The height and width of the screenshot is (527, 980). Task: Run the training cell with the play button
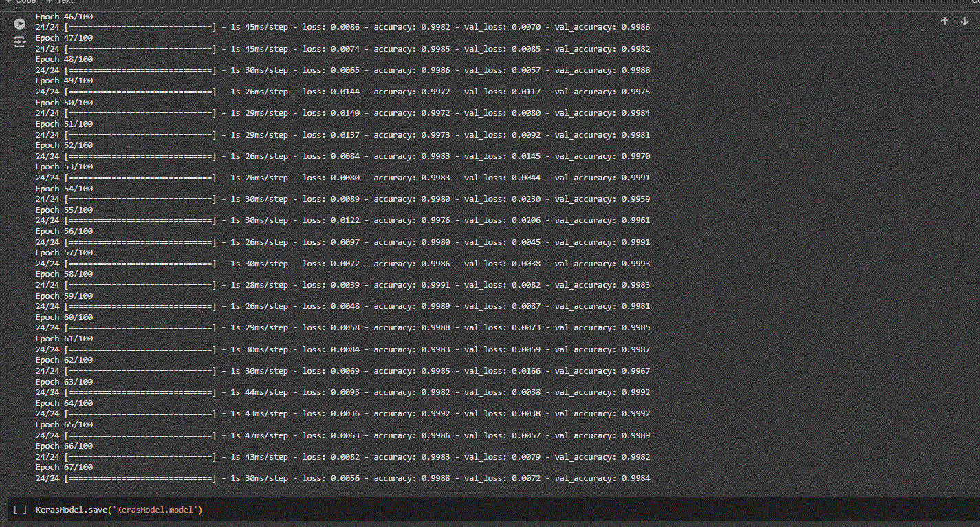click(x=19, y=24)
